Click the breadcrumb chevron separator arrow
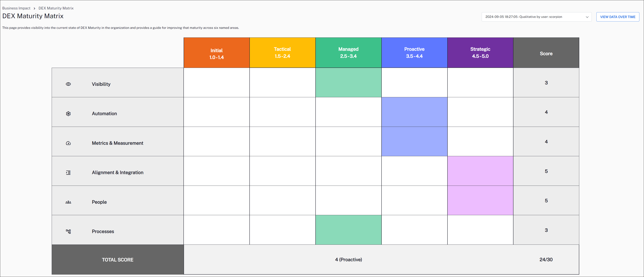The width and height of the screenshot is (644, 277). click(x=35, y=8)
